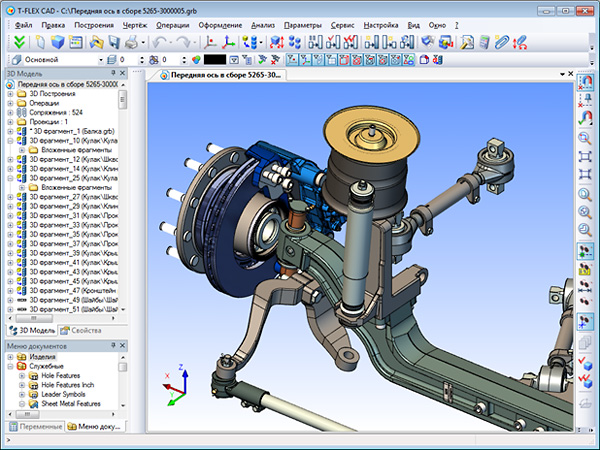
Task: Open print options dropdown arrow beside printer
Action: coord(143,42)
